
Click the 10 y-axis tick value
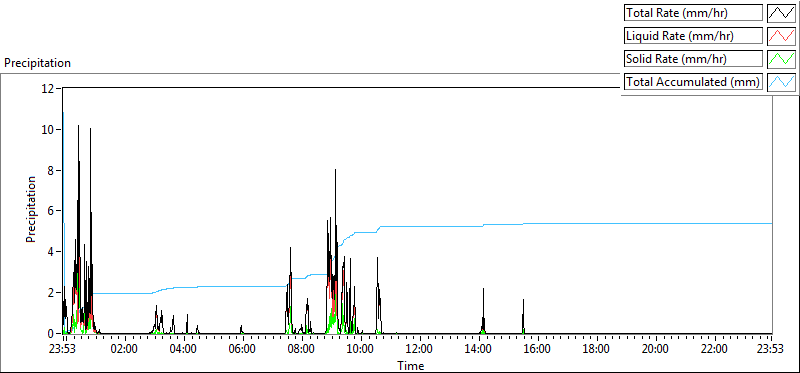(x=48, y=129)
